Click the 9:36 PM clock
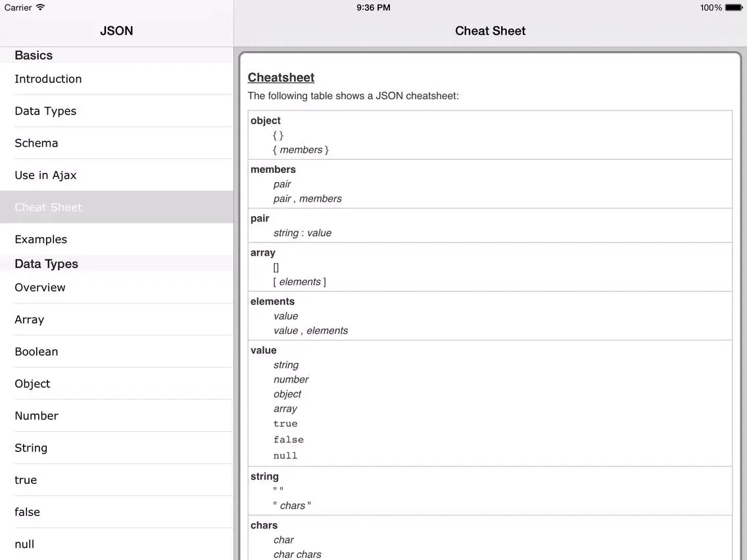This screenshot has width=747, height=560. click(373, 8)
